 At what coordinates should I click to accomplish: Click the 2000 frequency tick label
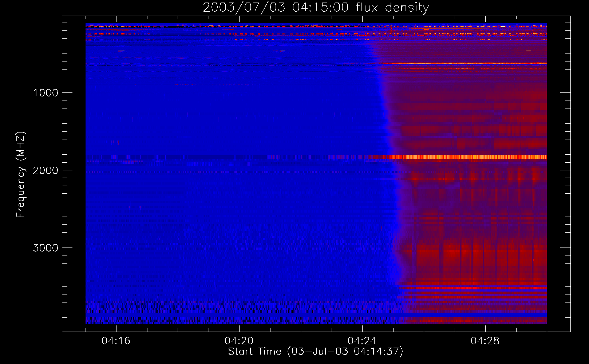[46, 170]
